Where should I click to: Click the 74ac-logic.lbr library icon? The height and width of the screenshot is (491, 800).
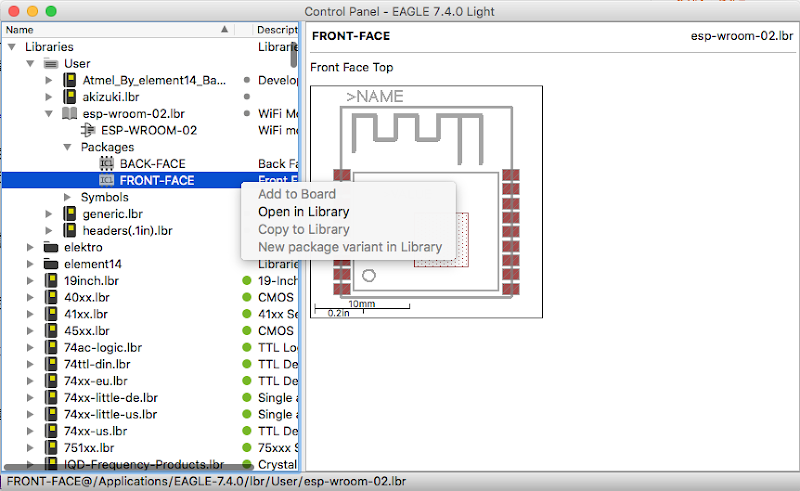(51, 348)
